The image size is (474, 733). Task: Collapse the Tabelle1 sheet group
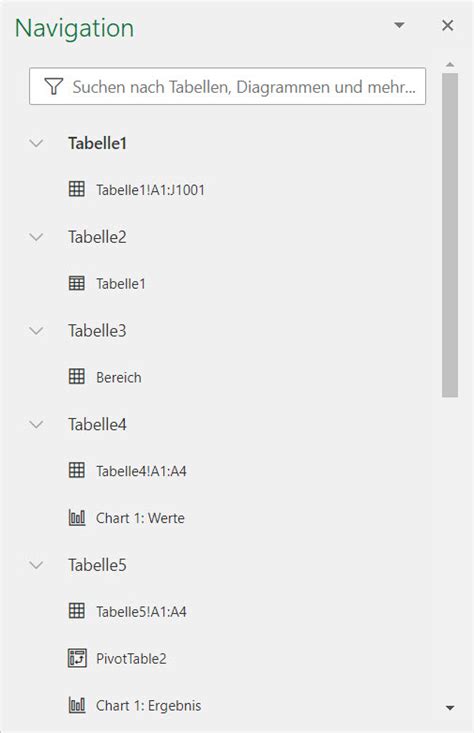pyautogui.click(x=36, y=143)
